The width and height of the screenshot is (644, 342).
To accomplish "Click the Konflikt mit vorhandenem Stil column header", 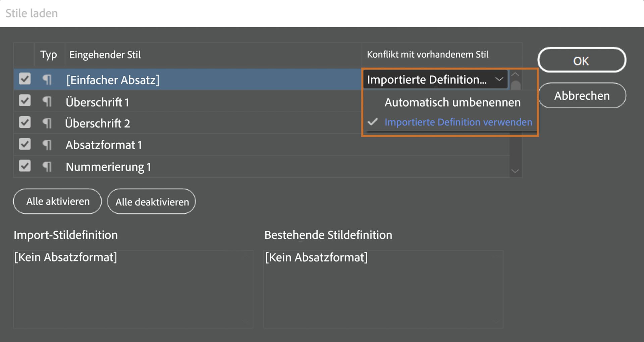I will 428,54.
